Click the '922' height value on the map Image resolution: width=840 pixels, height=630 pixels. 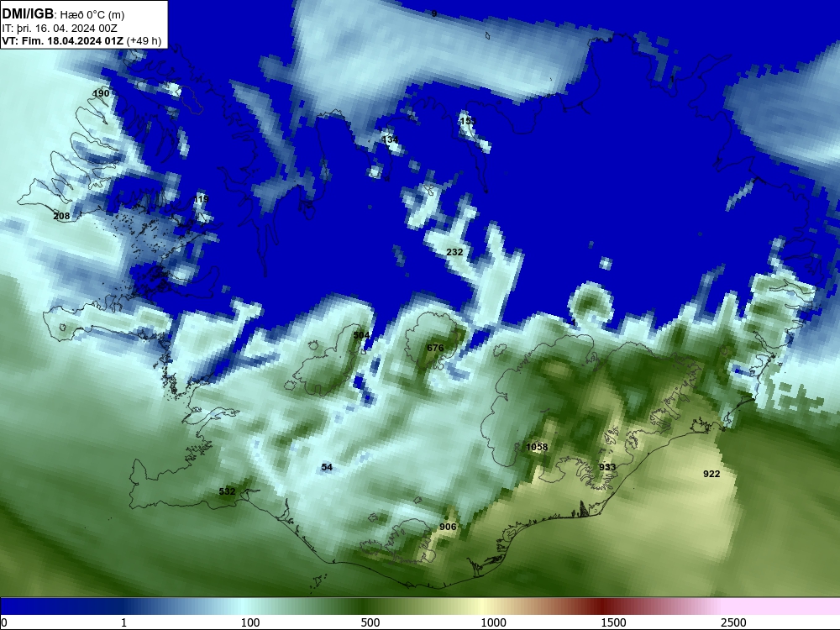tap(711, 474)
